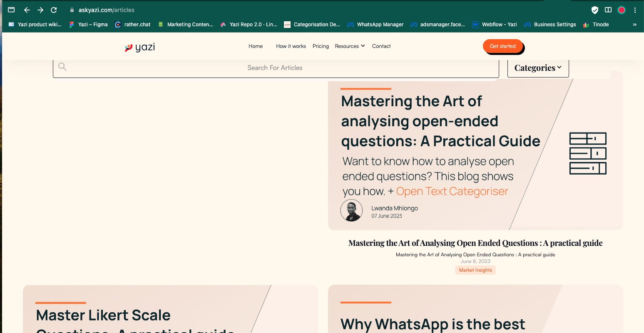Reload the current page
Image resolution: width=644 pixels, height=333 pixels.
[x=53, y=10]
